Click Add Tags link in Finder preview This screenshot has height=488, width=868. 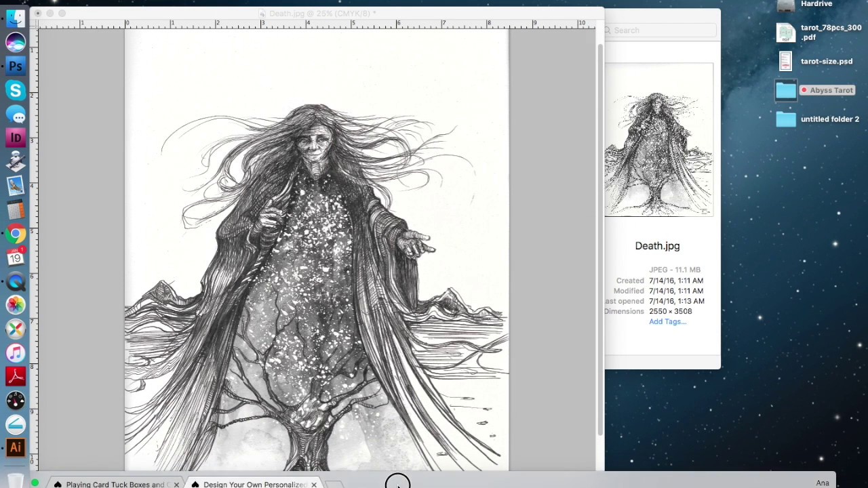[667, 321]
